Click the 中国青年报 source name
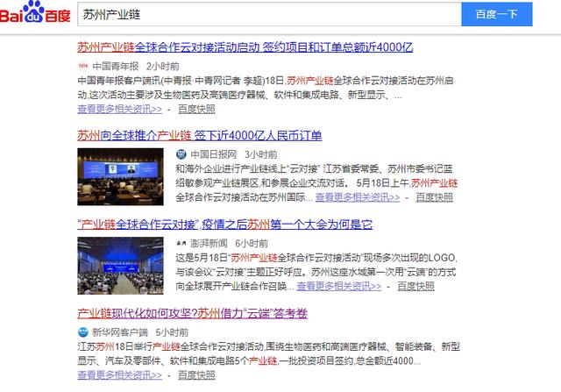Screen dimensions: 561x392 (116, 67)
